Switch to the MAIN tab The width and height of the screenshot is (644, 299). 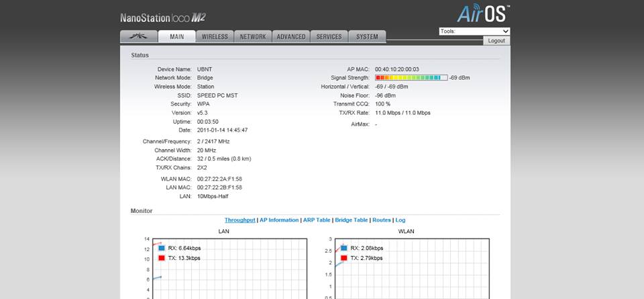(177, 36)
